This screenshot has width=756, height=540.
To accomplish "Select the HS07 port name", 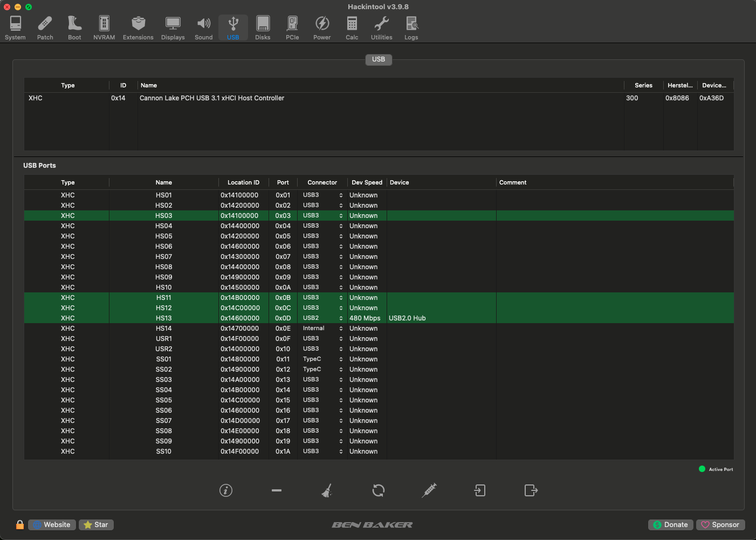I will coord(164,257).
